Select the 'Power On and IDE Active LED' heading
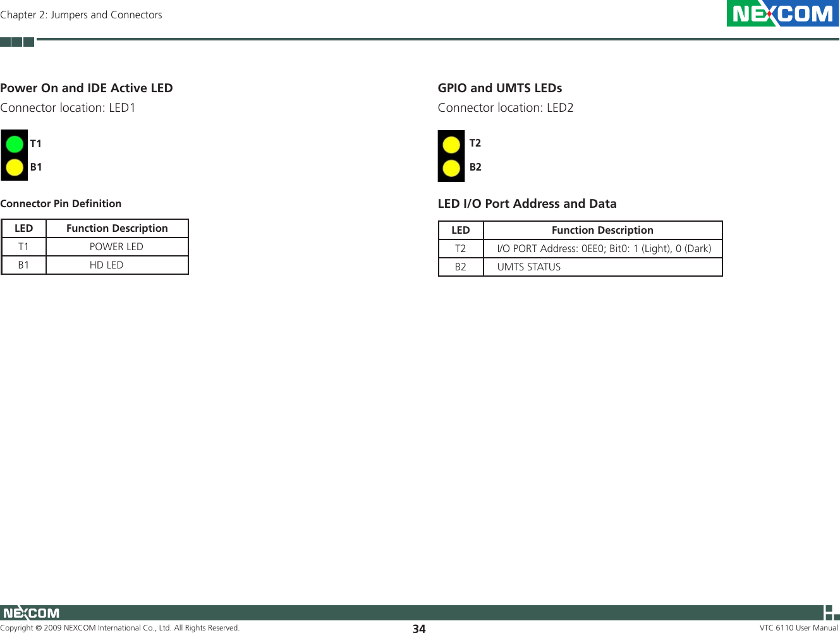 pos(87,88)
